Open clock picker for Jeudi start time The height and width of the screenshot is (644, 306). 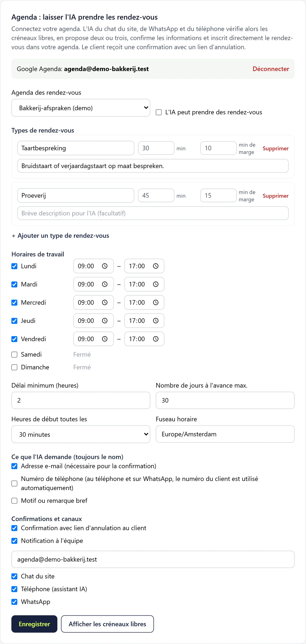pos(105,321)
